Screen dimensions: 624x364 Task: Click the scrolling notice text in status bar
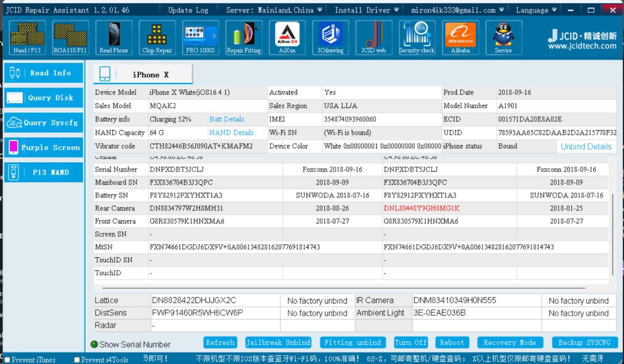click(x=373, y=360)
